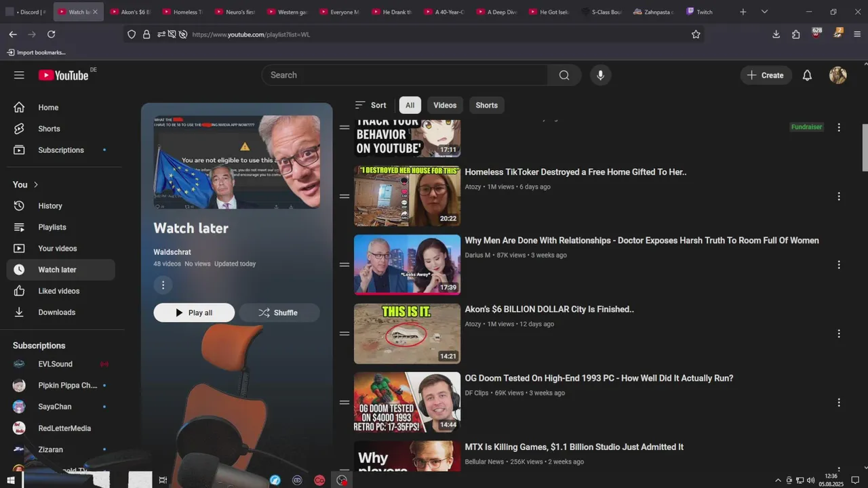Close the Watch later browser tab
Image resolution: width=868 pixels, height=488 pixels.
(95, 12)
